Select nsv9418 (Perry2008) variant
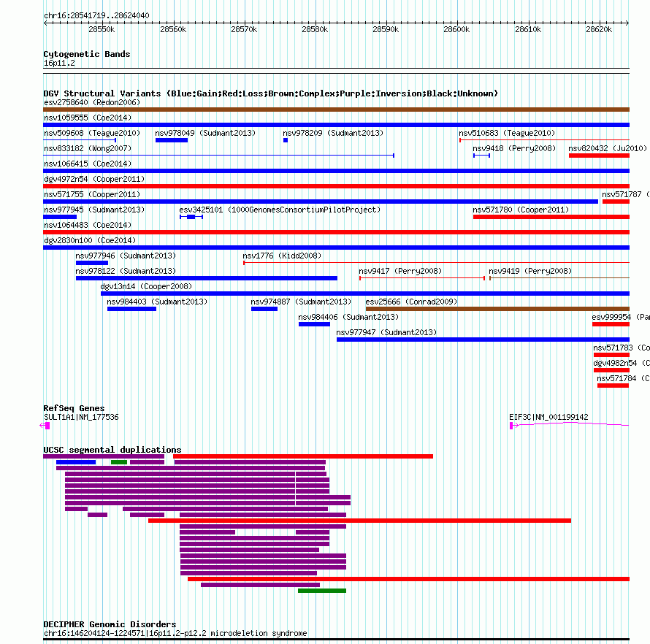Screen dimensions: 650x644 tap(514, 148)
